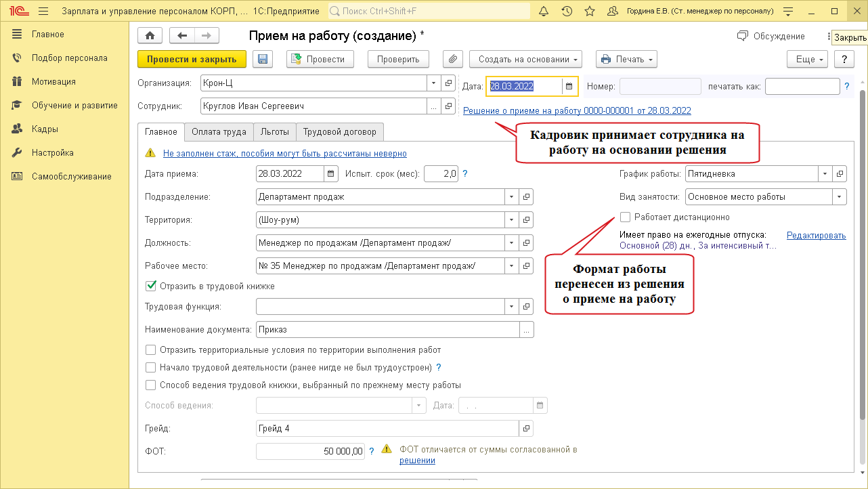Enable Отразить территориальные условия checkbox
Image resolution: width=868 pixels, height=489 pixels.
point(151,350)
